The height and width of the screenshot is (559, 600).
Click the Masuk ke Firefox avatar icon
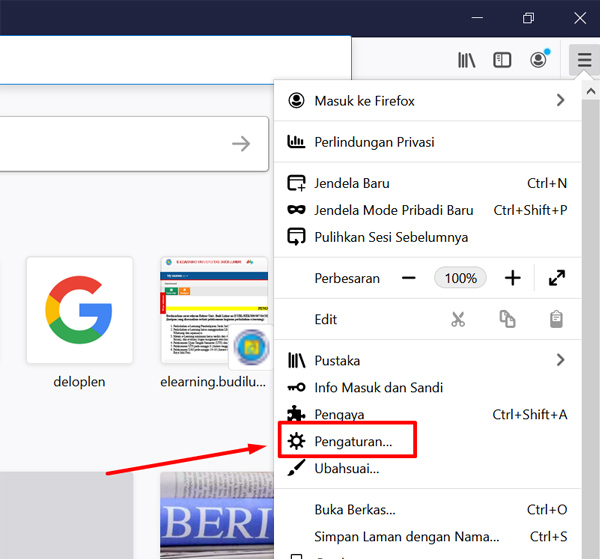296,101
